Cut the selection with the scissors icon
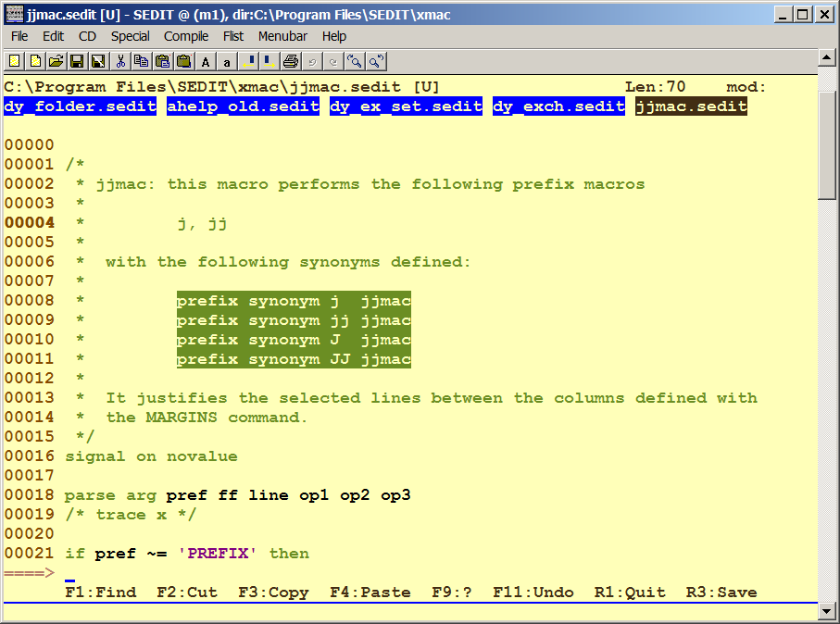 120,62
